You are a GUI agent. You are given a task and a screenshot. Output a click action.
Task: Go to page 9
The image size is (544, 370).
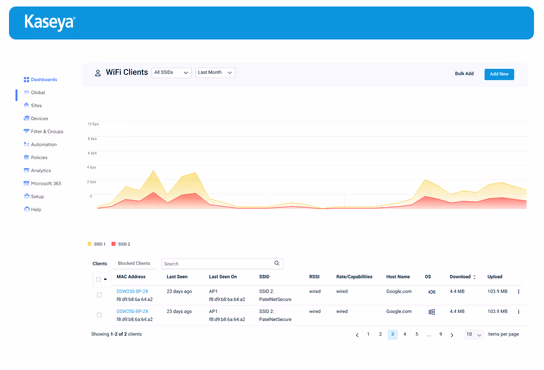(x=441, y=334)
